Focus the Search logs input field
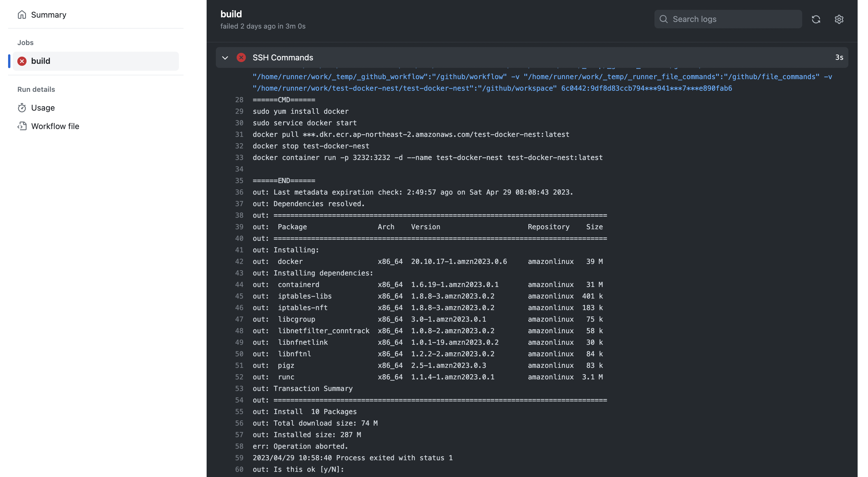868x477 pixels. (735, 19)
